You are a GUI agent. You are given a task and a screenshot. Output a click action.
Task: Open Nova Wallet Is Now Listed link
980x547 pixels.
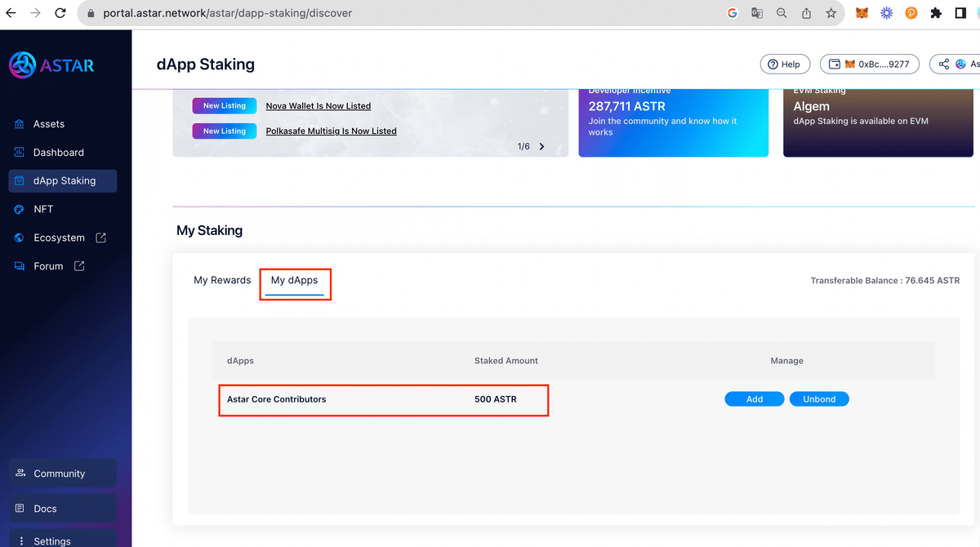(x=318, y=106)
